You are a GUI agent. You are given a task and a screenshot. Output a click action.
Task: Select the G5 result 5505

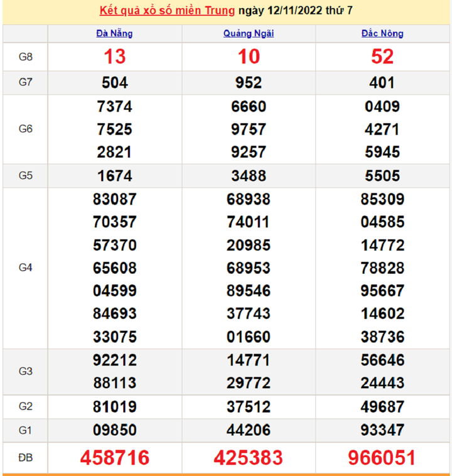point(382,176)
